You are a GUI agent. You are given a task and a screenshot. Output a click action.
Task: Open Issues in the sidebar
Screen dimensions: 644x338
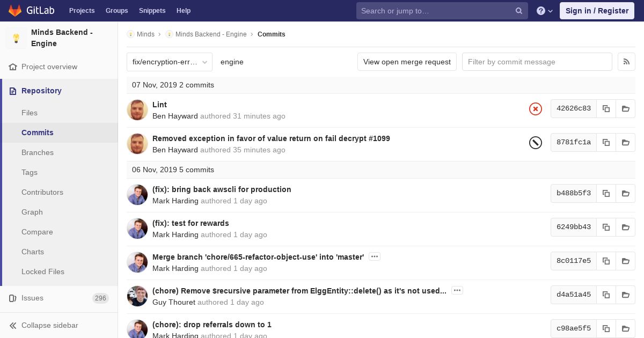pyautogui.click(x=32, y=298)
